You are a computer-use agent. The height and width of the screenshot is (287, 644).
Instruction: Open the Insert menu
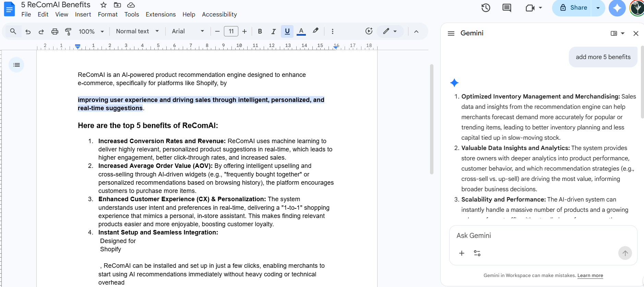83,14
